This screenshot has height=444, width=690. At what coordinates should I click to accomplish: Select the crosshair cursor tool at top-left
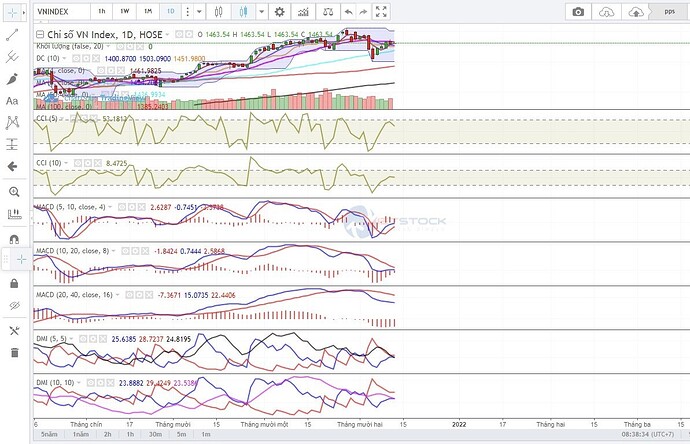[12, 13]
